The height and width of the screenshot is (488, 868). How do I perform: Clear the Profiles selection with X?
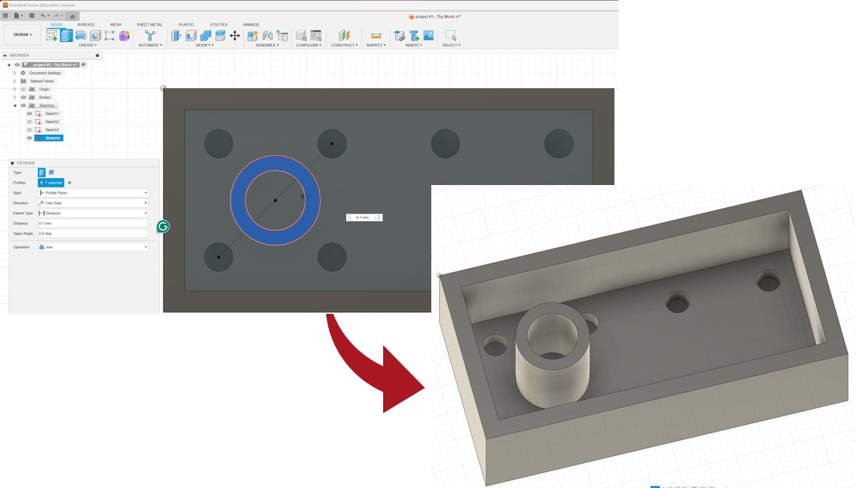pos(69,183)
